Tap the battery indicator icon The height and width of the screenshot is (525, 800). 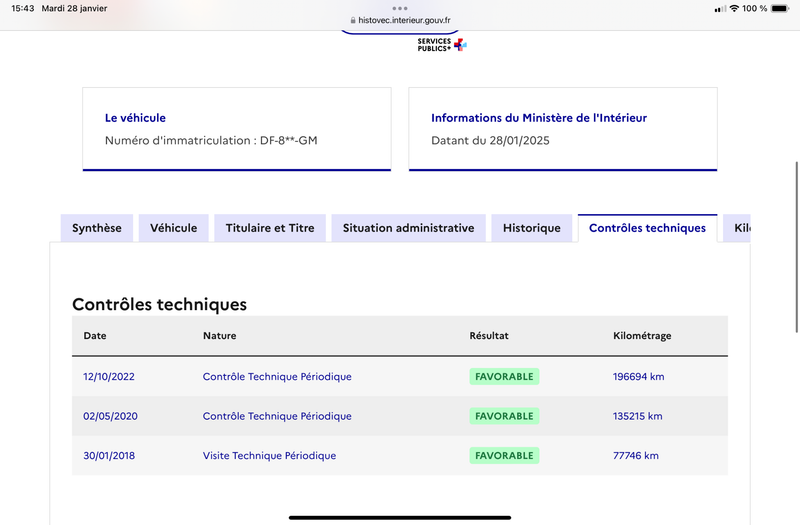[780, 8]
